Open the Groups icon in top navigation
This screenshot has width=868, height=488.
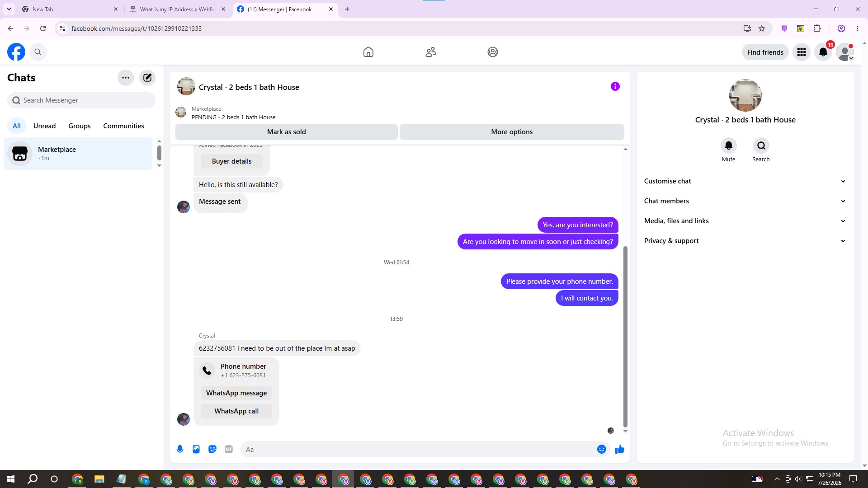click(x=493, y=52)
